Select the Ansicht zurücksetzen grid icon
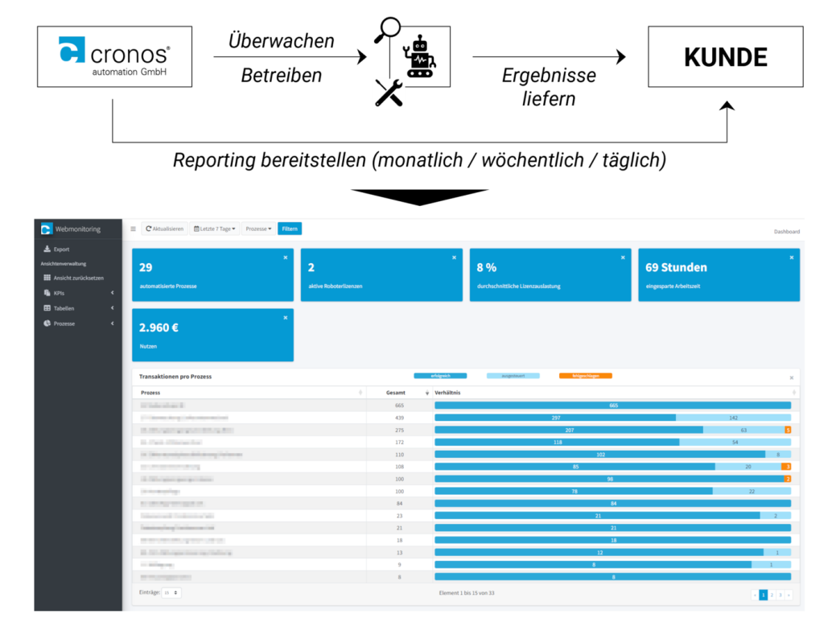 [47, 278]
